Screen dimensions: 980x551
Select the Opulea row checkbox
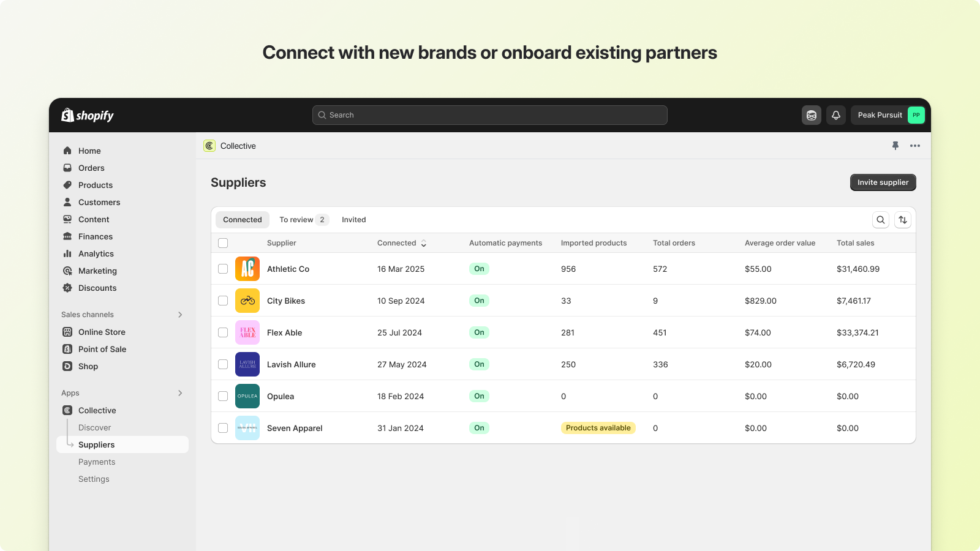223,396
